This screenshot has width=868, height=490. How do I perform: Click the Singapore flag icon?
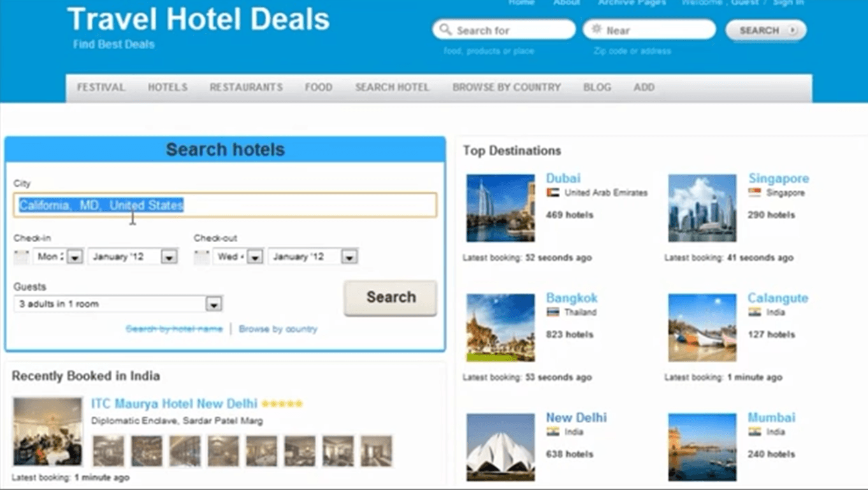tap(755, 192)
